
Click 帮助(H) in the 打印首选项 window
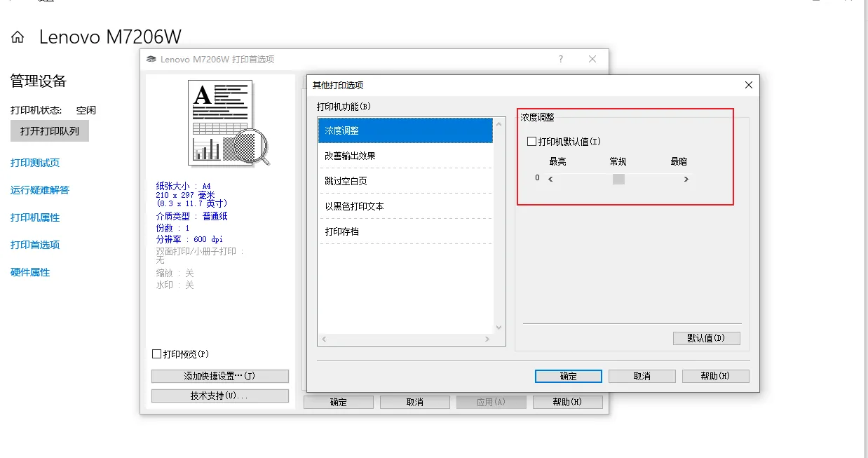pos(567,402)
